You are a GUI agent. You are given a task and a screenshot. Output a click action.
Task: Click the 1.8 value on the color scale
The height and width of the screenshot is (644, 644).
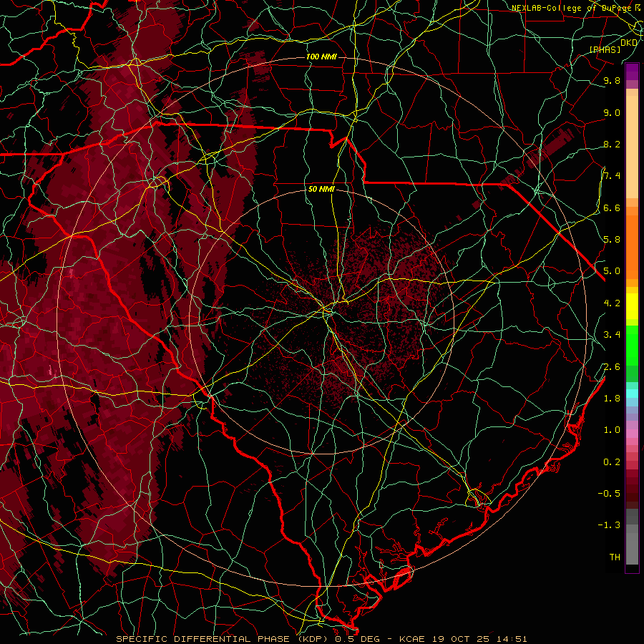[x=612, y=399]
